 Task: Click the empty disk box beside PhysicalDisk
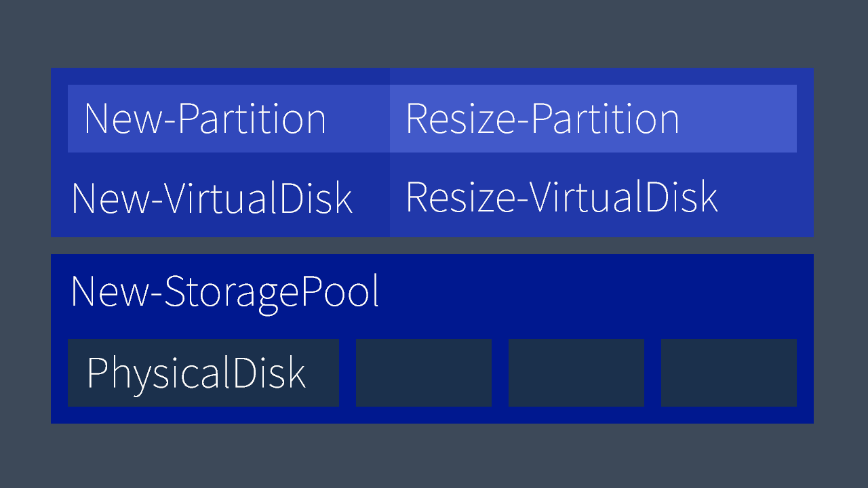pyautogui.click(x=423, y=373)
